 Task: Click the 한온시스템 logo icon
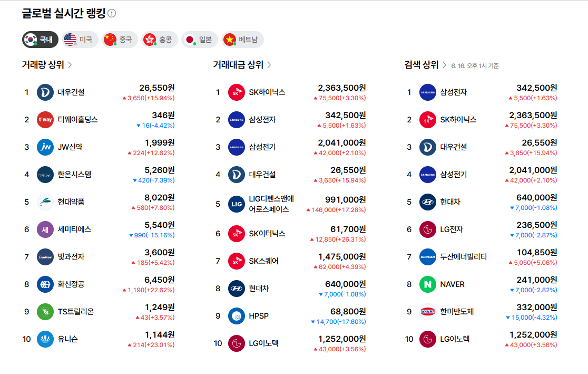click(x=45, y=175)
